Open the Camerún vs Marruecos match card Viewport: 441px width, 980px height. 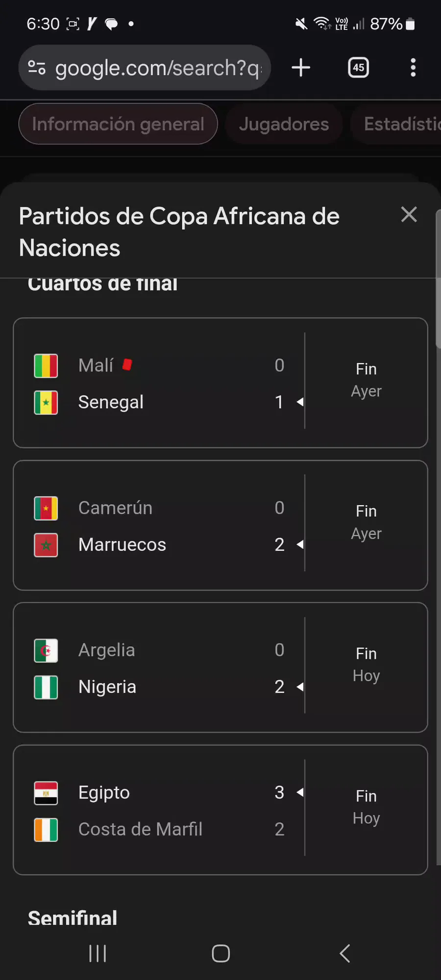click(220, 525)
